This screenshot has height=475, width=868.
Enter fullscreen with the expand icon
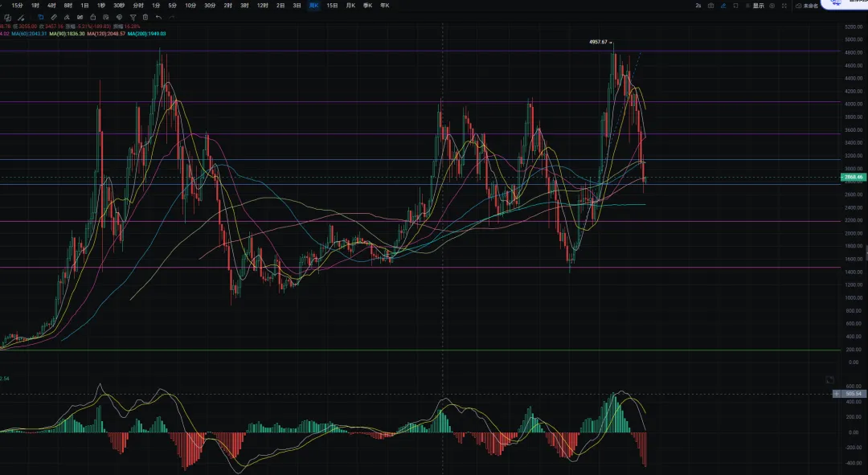(784, 6)
